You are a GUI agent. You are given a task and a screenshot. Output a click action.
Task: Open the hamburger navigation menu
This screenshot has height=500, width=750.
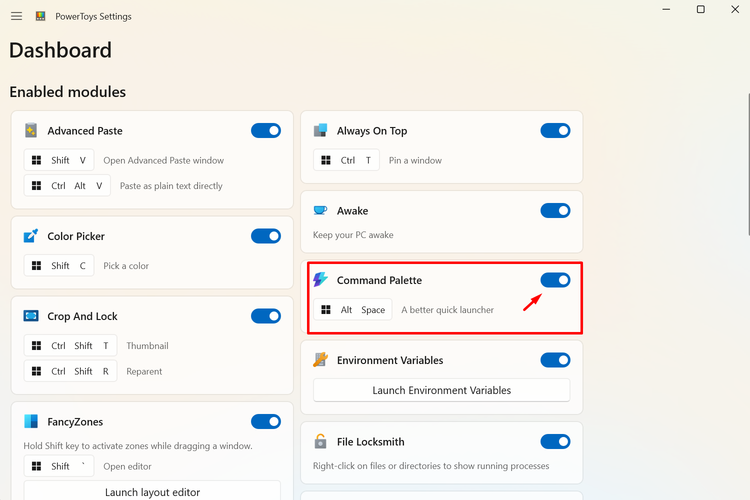[16, 16]
